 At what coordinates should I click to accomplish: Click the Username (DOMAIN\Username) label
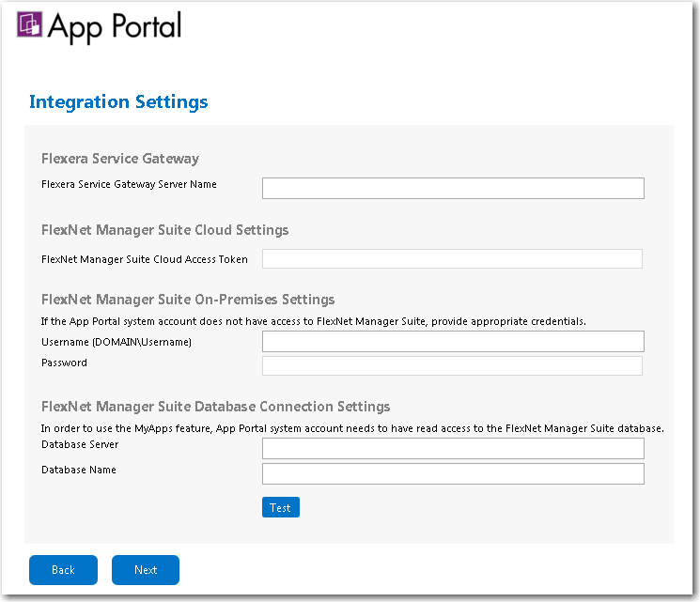117,342
